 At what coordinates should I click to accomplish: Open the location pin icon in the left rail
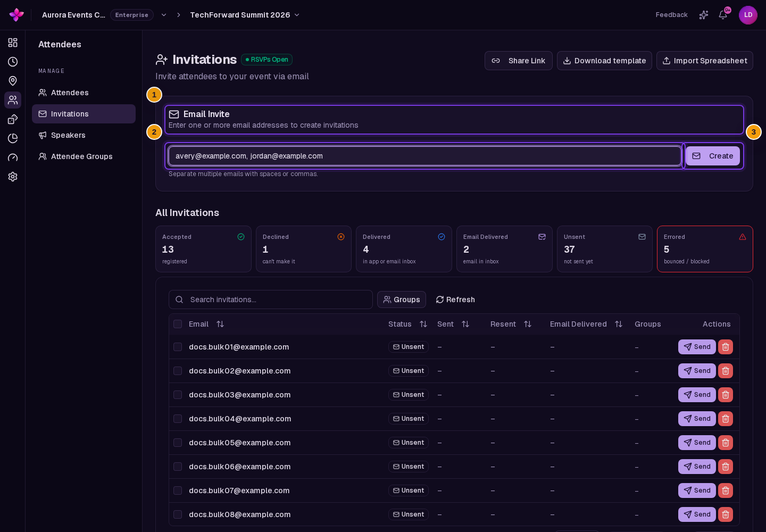coord(13,81)
